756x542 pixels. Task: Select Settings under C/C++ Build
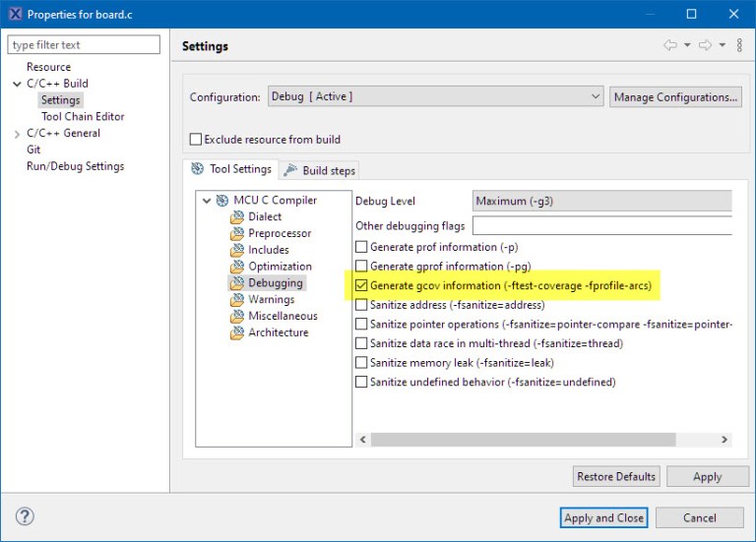60,100
